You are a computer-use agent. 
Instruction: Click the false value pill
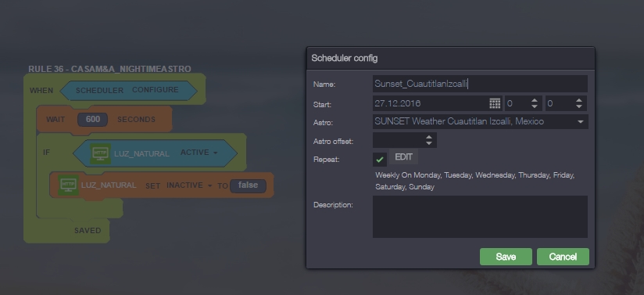coord(248,185)
